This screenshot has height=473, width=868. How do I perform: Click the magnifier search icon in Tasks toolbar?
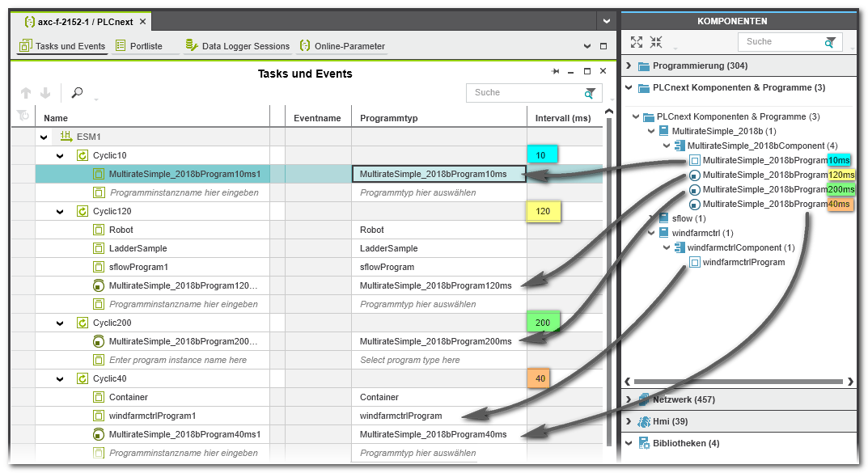pos(78,93)
